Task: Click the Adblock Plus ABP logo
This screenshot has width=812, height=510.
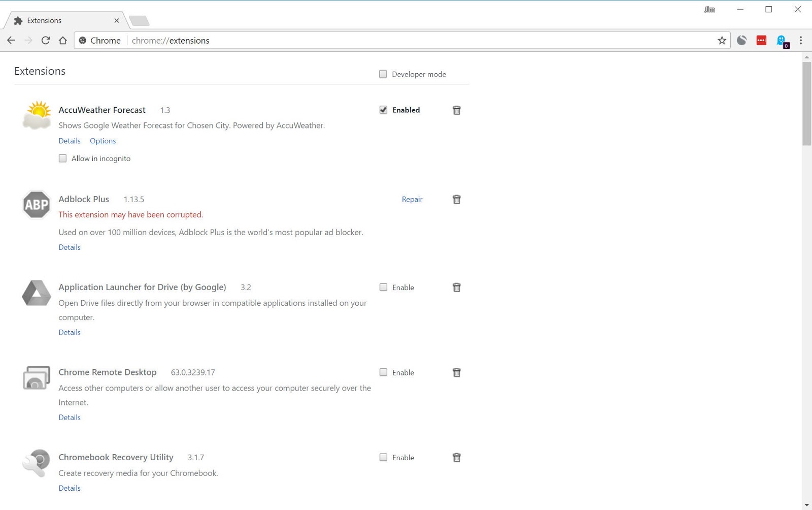Action: (x=37, y=204)
